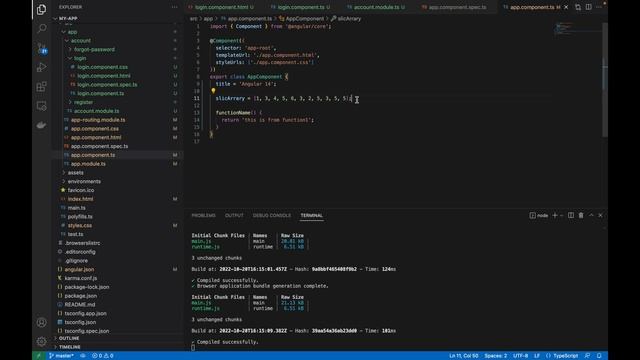Open Remote Explorer in activity bar

[x=41, y=106]
